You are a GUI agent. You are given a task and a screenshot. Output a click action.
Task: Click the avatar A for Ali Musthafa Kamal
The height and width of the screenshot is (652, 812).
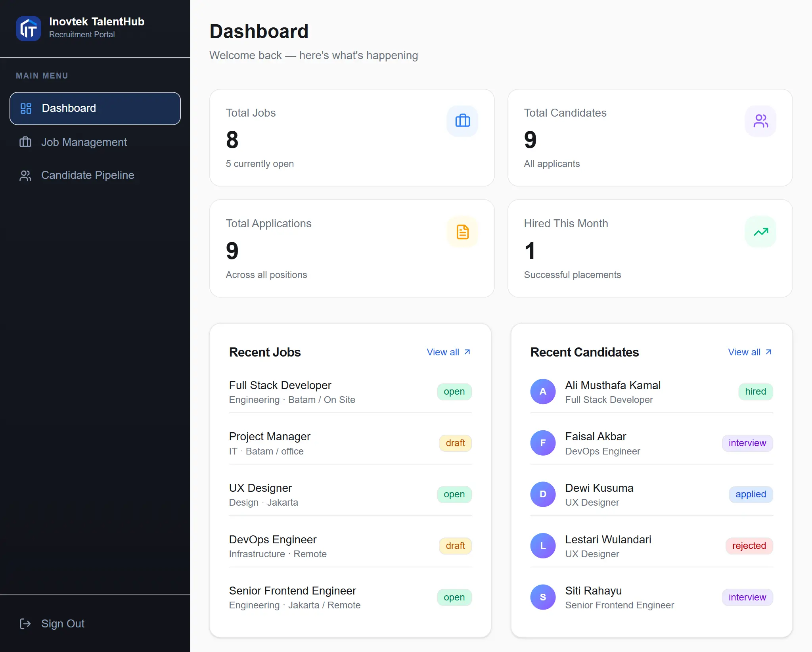pyautogui.click(x=543, y=391)
